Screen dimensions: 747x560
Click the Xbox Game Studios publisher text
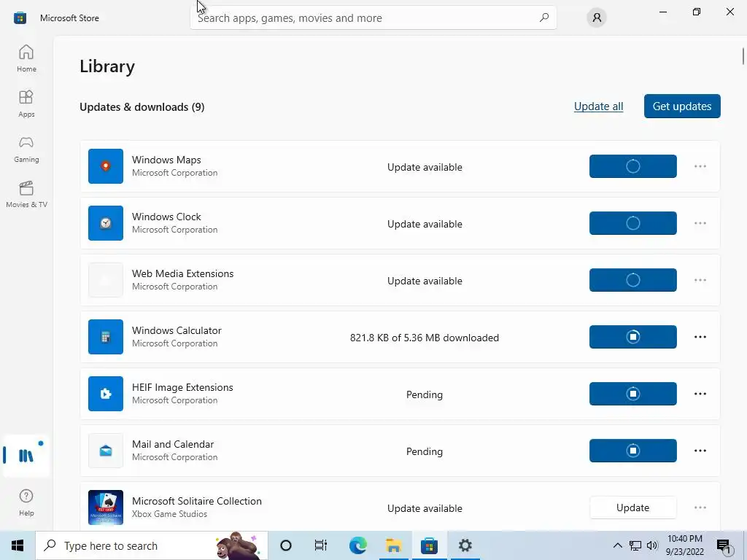[x=169, y=514]
